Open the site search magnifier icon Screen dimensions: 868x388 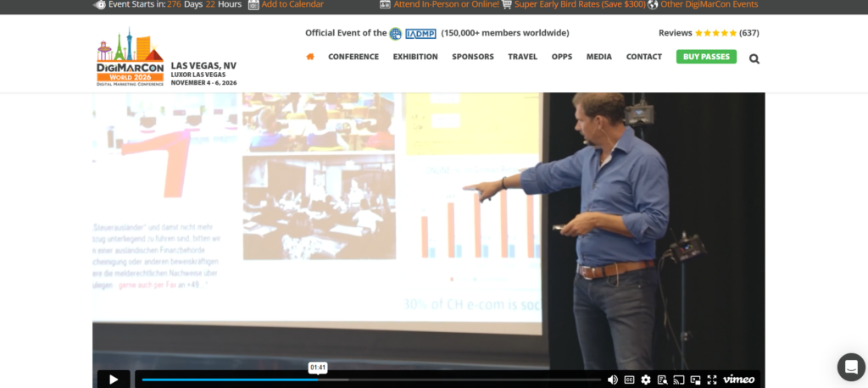click(754, 58)
